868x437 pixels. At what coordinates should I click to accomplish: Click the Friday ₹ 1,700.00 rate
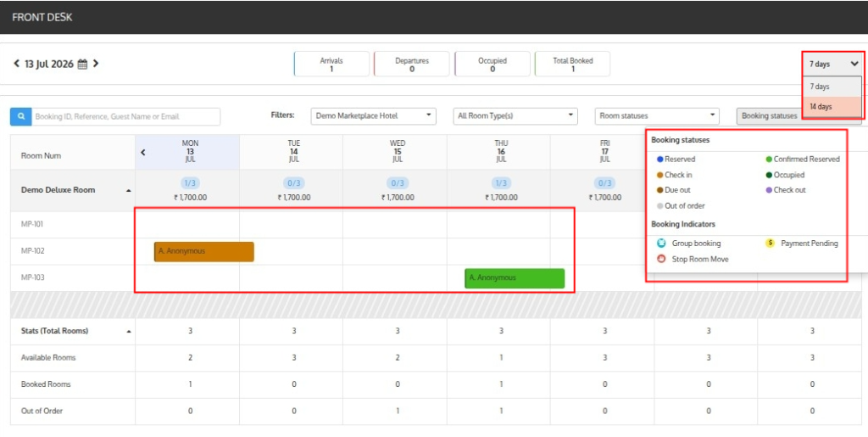[x=604, y=197]
